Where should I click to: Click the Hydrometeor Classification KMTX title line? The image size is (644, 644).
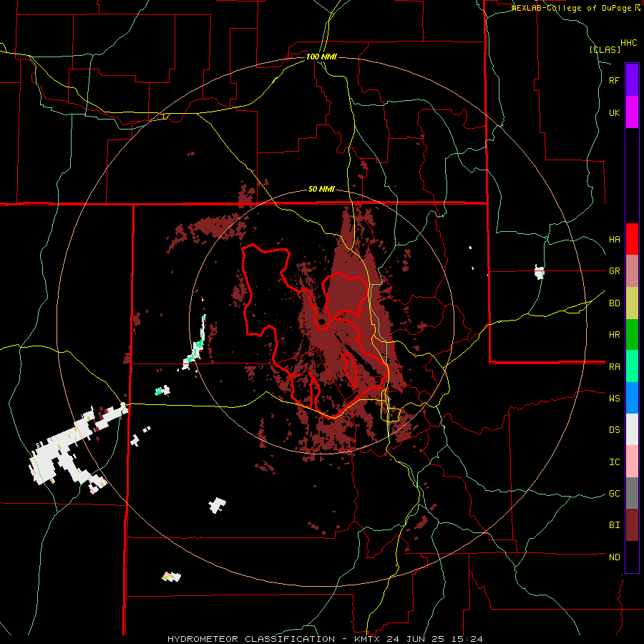tap(325, 639)
